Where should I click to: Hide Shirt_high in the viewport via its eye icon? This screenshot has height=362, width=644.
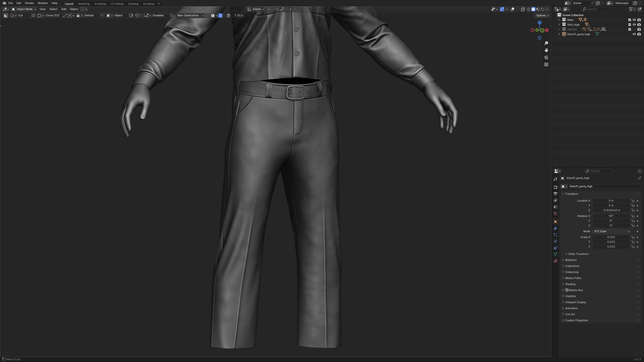(634, 25)
